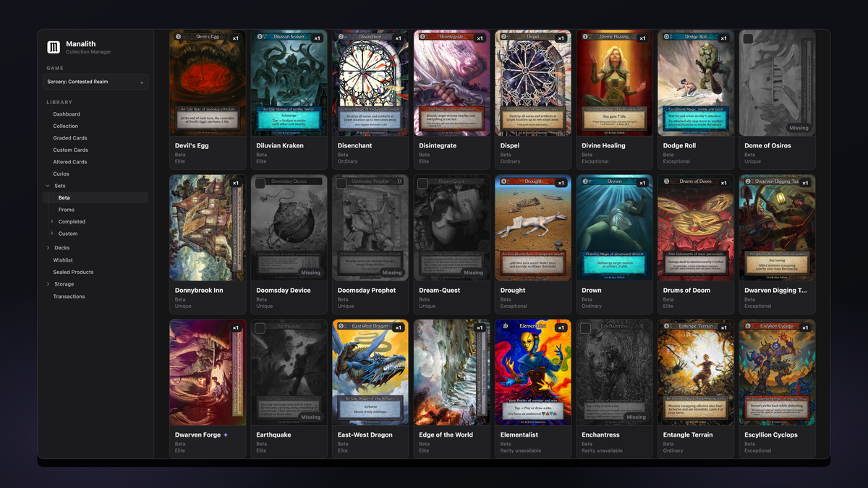Click the x1 badge on Escyllion Cyclops
Screen dimensions: 868x488
point(805,328)
